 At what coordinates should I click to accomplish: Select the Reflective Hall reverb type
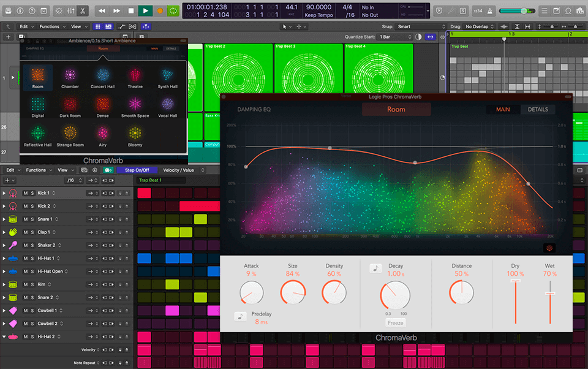[x=37, y=133]
